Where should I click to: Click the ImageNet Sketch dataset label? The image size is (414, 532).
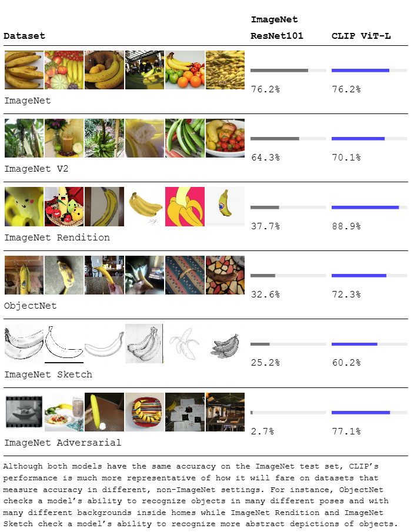pos(48,374)
